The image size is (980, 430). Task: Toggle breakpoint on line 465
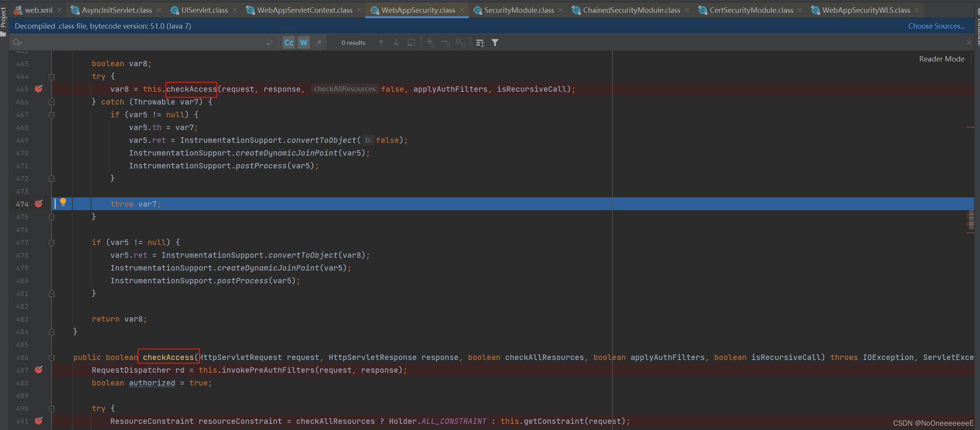pos(39,89)
